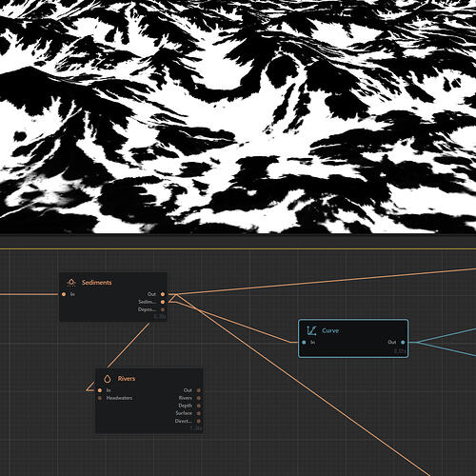Select the Rivers node In port

click(100, 390)
